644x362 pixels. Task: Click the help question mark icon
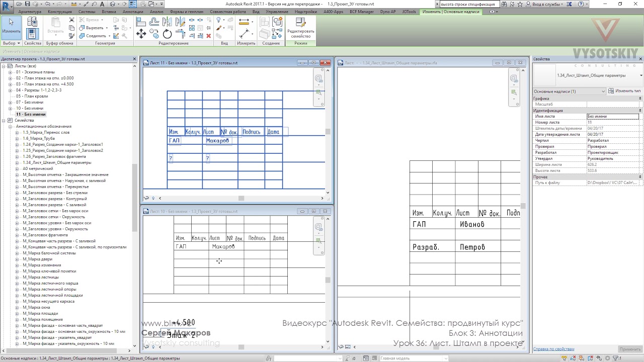[581, 4]
